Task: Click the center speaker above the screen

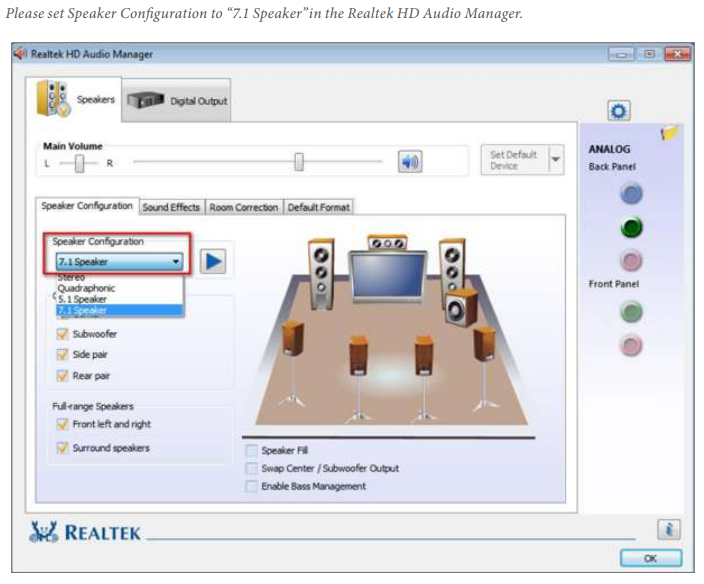Action: pos(387,242)
